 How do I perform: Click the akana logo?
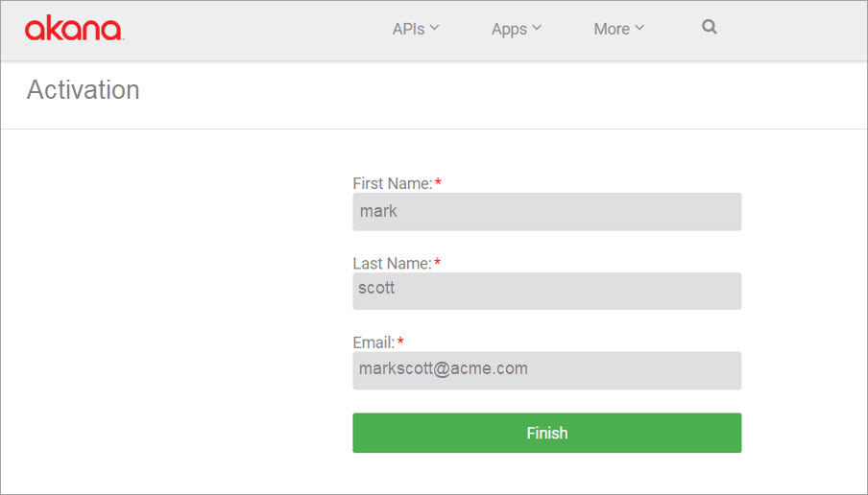74,29
